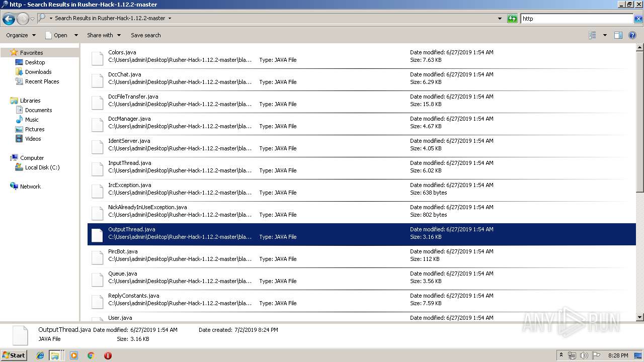The image size is (644, 362).
Task: Clear the http search box
Action: [x=638, y=19]
